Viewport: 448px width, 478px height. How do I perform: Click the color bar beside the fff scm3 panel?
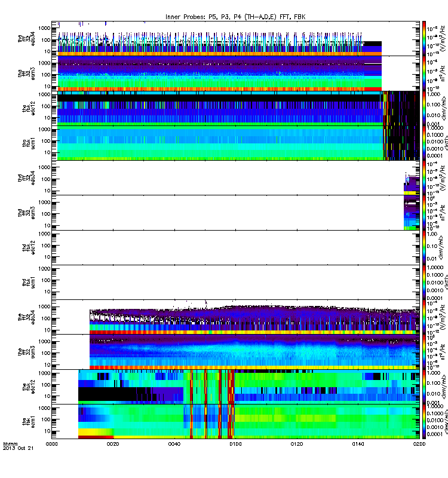(424, 352)
